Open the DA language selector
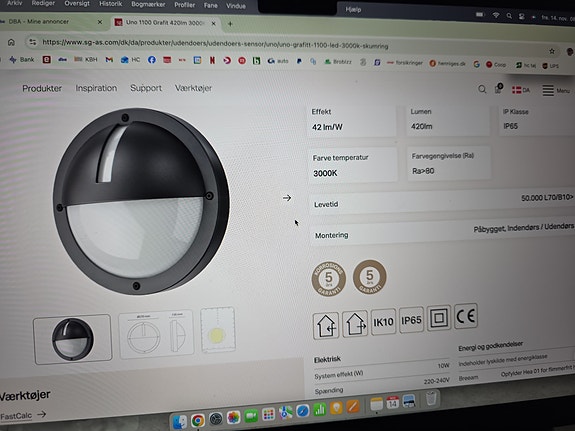Image resolution: width=575 pixels, height=431 pixels. click(x=521, y=90)
